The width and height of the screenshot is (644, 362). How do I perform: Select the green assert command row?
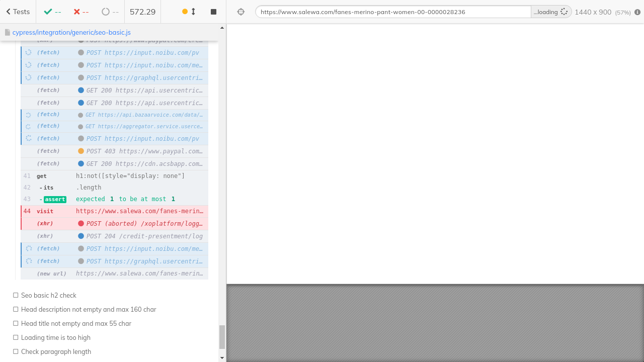(115, 199)
